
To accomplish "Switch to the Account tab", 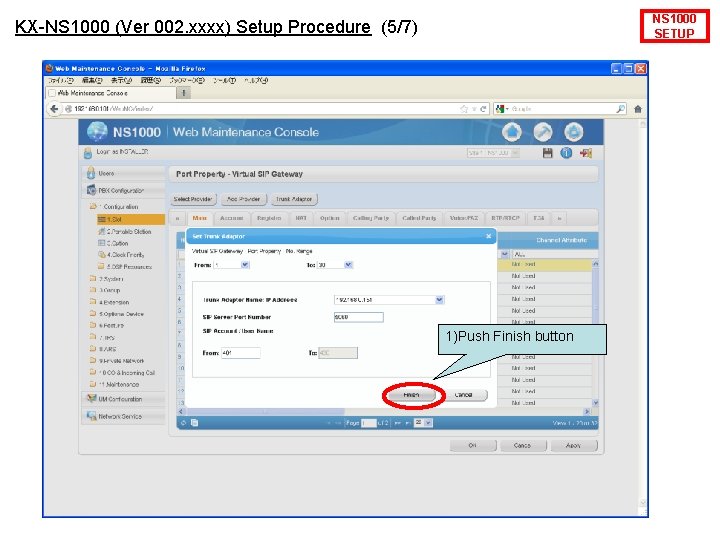I will point(231,218).
